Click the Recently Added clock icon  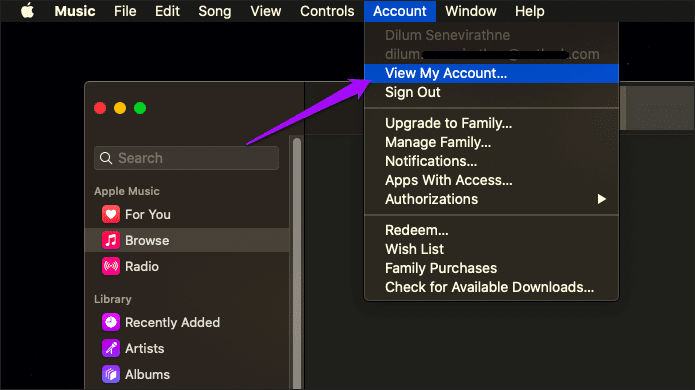point(111,322)
